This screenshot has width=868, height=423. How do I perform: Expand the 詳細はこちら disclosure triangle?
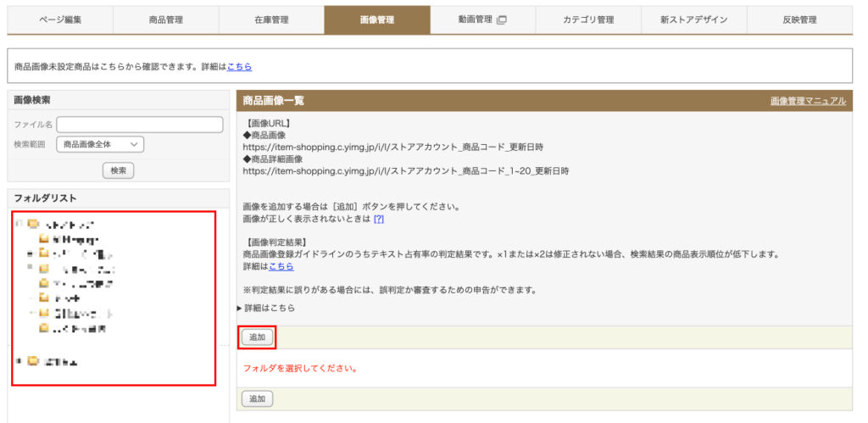point(240,308)
